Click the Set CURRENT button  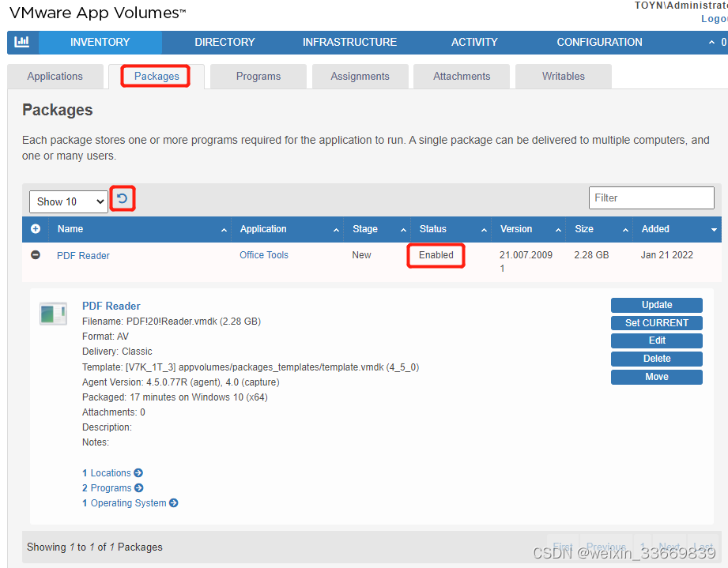tap(657, 323)
